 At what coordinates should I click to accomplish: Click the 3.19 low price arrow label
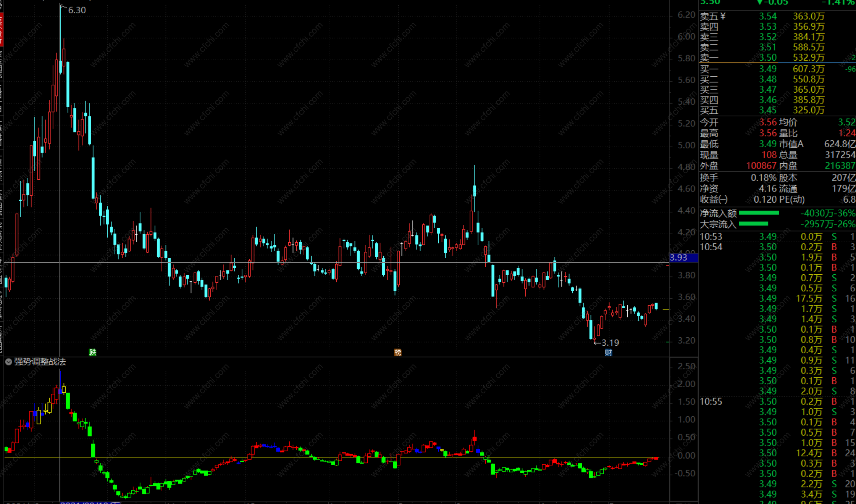click(x=609, y=343)
